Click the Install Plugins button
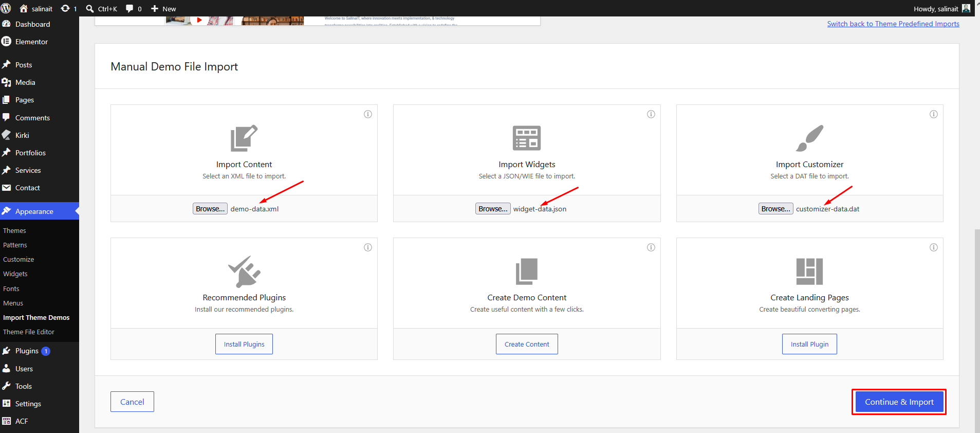 click(x=244, y=344)
